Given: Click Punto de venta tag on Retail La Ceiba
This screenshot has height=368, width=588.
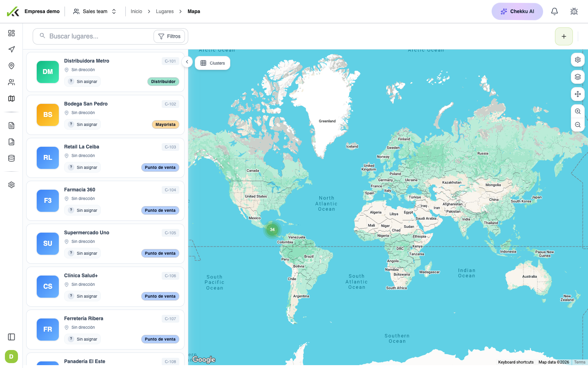Looking at the screenshot, I should 160,167.
